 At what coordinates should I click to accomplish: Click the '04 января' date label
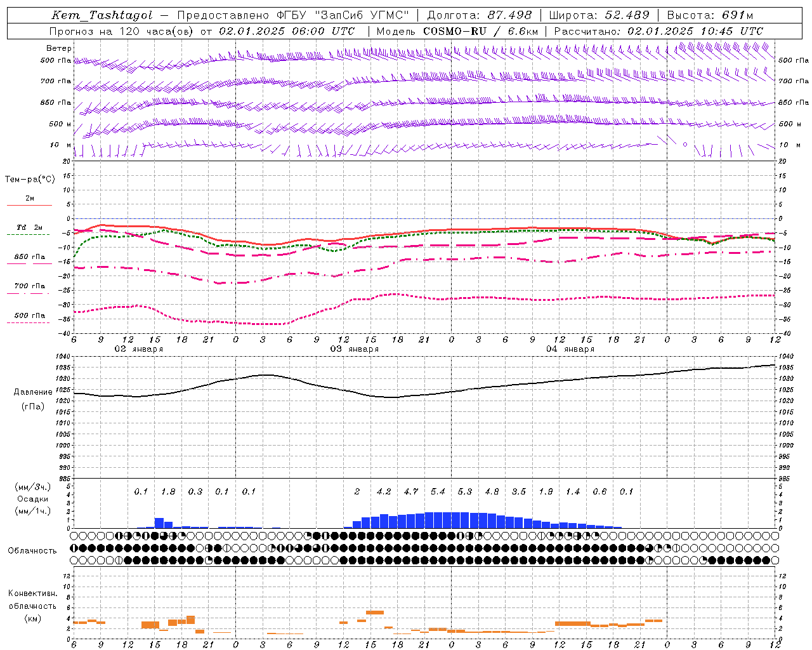(570, 349)
